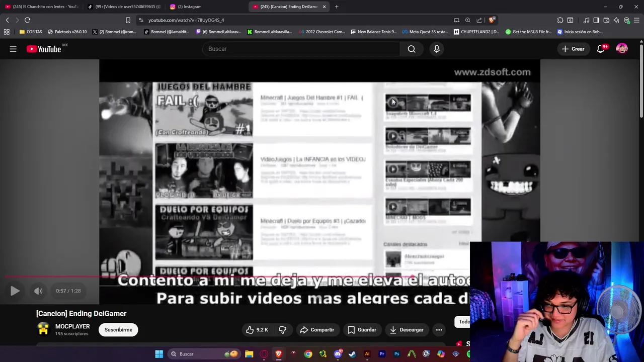Switch to the Instagram tab
The height and width of the screenshot is (362, 644).
click(207, 7)
